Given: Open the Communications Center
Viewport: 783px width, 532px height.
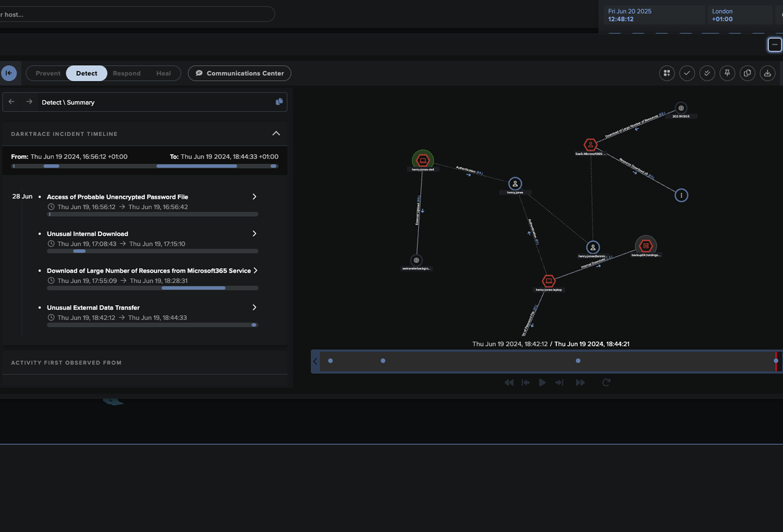Looking at the screenshot, I should tap(239, 73).
